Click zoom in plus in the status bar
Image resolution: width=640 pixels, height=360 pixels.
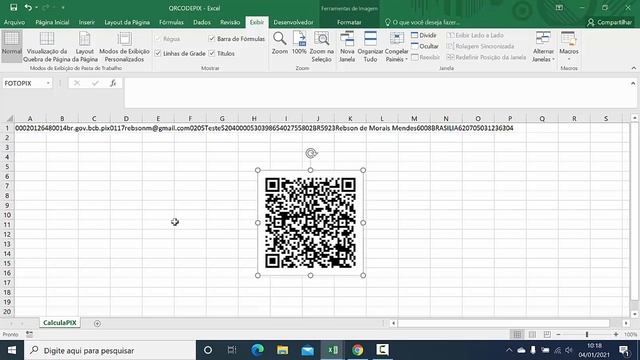click(x=616, y=334)
